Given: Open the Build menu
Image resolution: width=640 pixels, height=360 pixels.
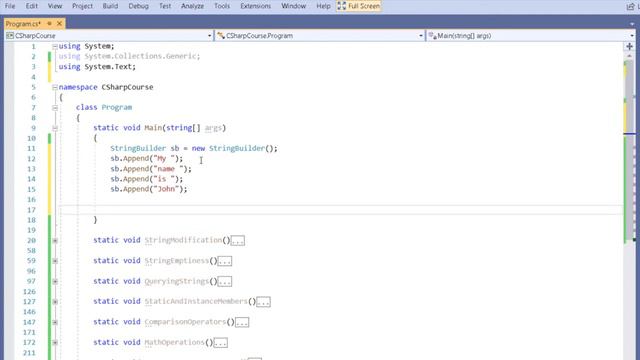Looking at the screenshot, I should pyautogui.click(x=110, y=6).
